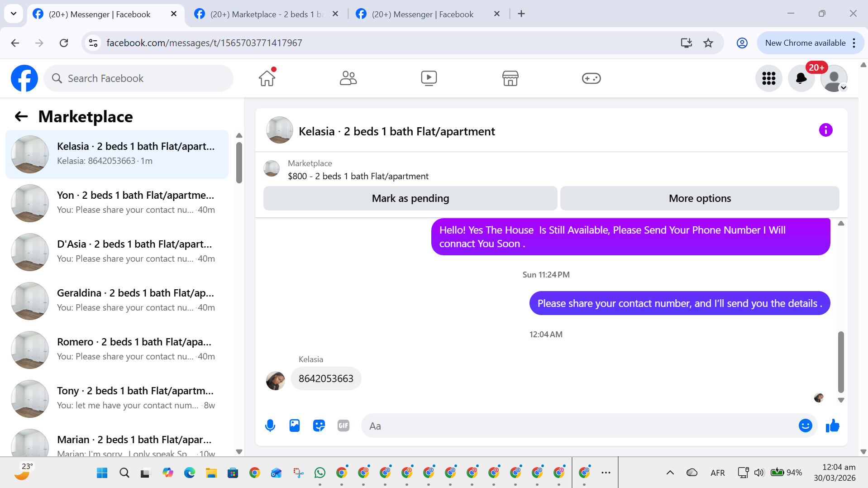Screen dimensions: 868x488
Task: Open Chrome profile icon
Action: (742, 43)
